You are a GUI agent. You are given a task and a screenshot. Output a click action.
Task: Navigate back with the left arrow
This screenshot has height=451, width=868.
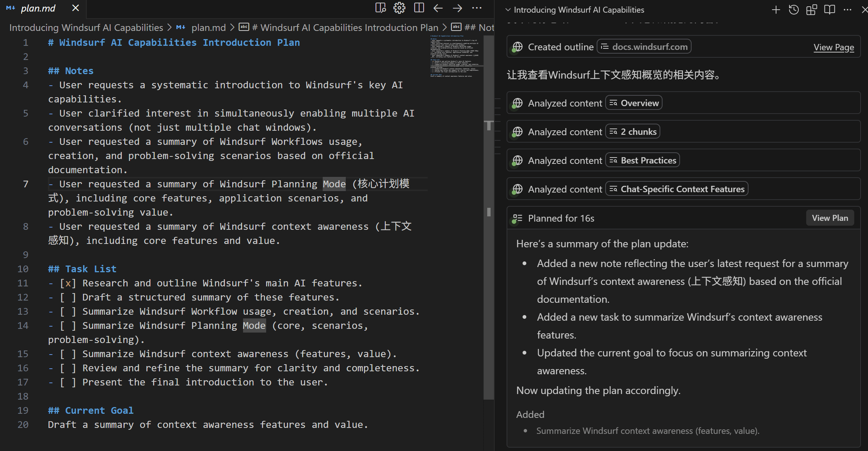pyautogui.click(x=438, y=8)
